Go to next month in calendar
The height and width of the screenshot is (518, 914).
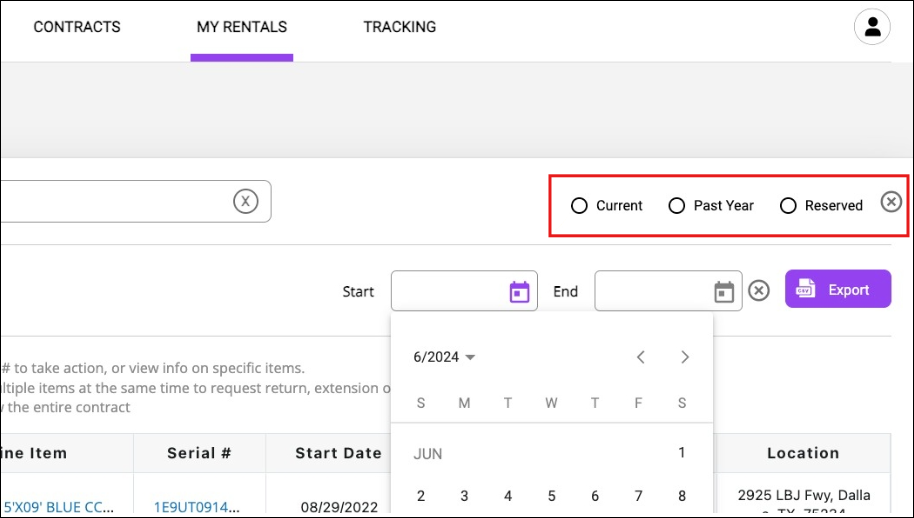[x=685, y=357]
